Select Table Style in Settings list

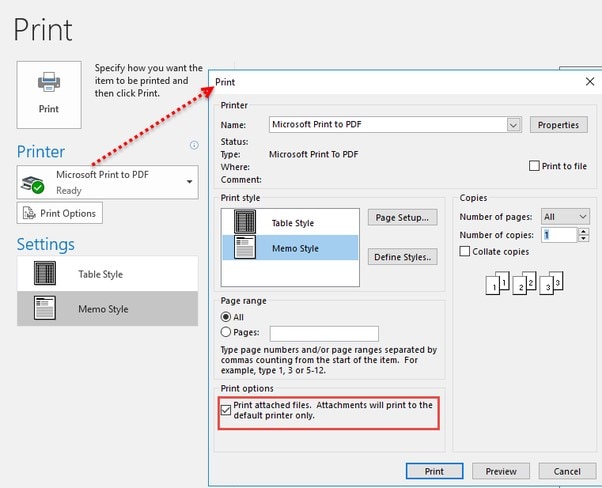[108, 274]
